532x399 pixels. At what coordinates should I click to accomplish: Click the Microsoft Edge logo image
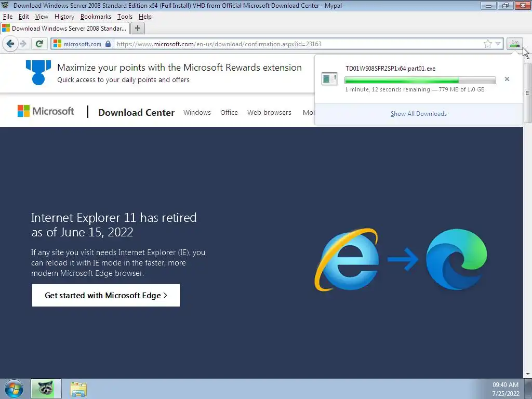click(456, 260)
